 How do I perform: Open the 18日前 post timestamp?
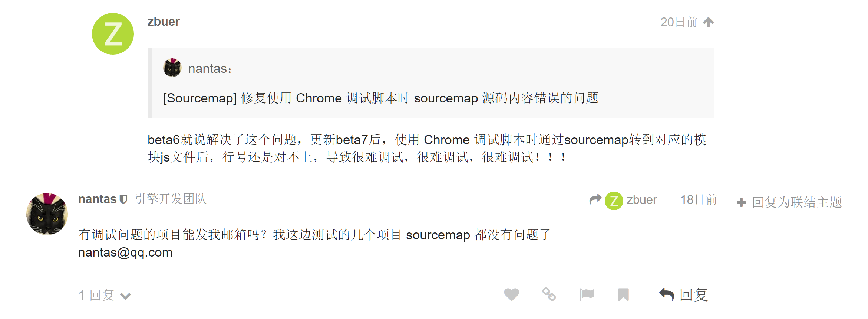click(699, 200)
